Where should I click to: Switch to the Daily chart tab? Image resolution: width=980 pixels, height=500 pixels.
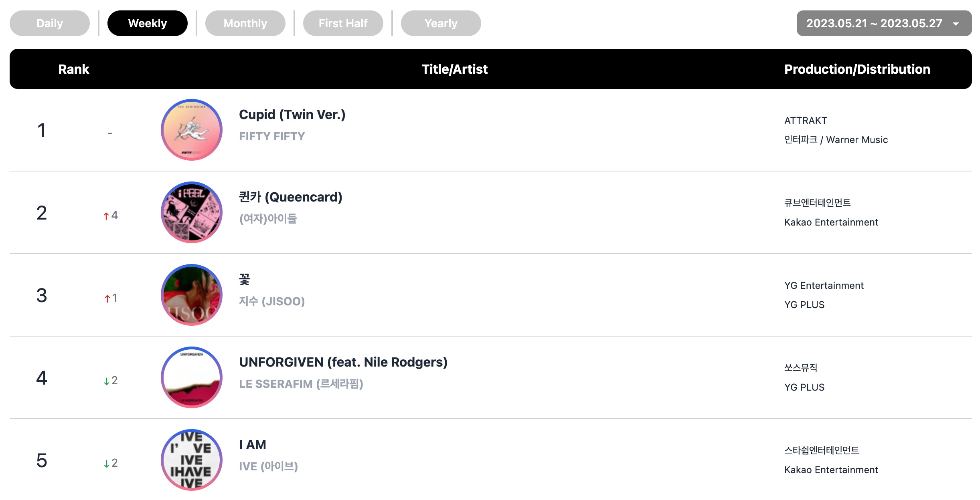(50, 23)
